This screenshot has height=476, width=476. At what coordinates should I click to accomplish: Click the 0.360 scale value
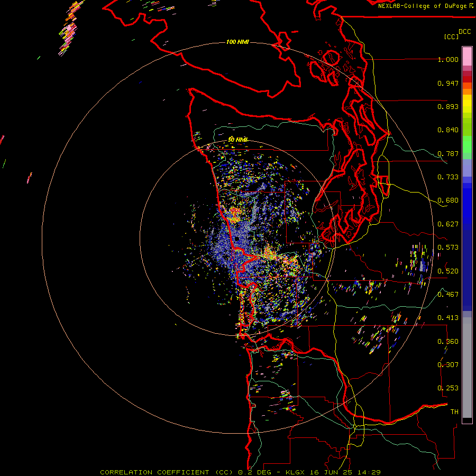coord(448,341)
